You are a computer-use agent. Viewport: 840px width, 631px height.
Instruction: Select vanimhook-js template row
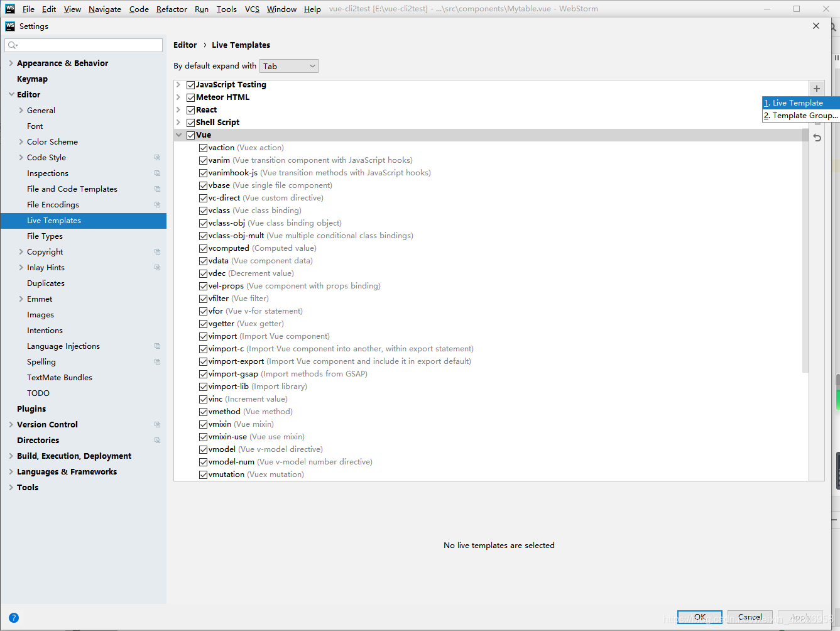pos(319,173)
